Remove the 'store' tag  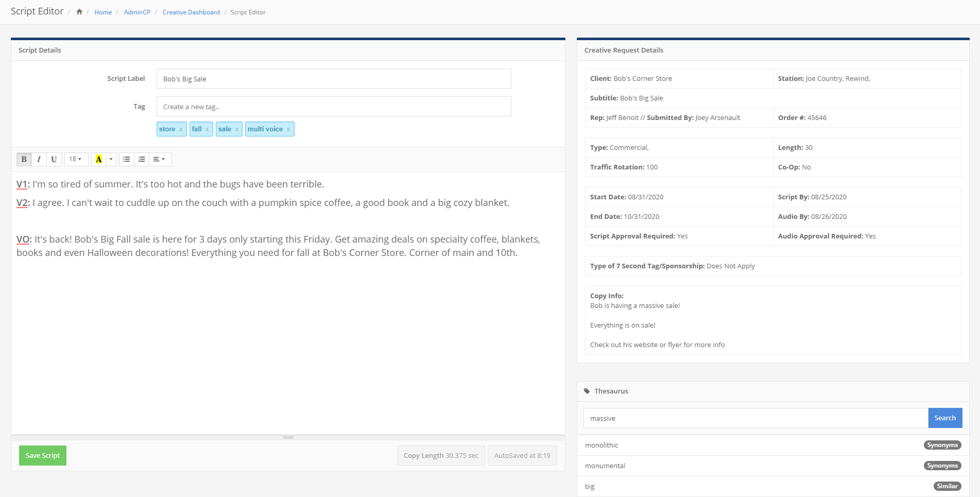(x=181, y=129)
